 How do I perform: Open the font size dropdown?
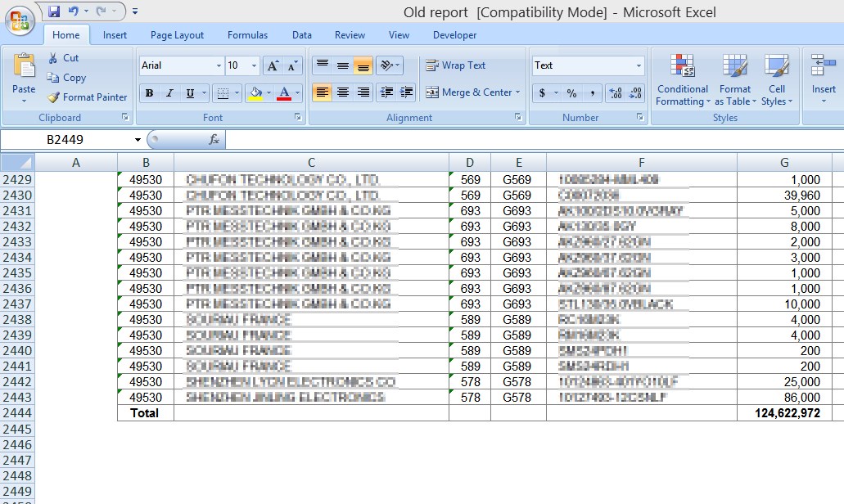click(x=254, y=65)
